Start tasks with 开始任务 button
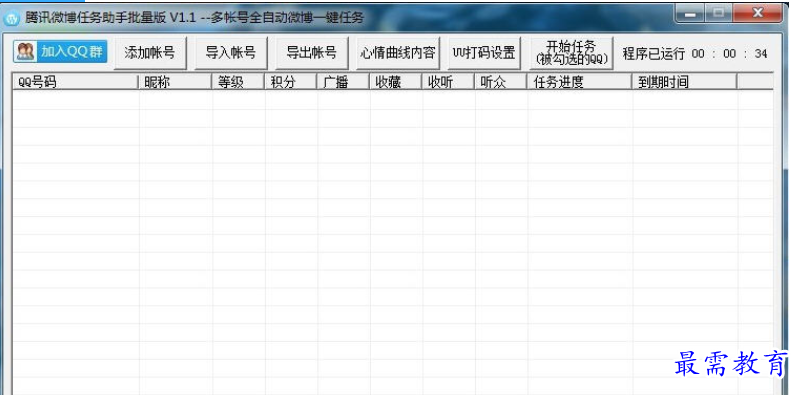This screenshot has height=395, width=796. tap(572, 53)
